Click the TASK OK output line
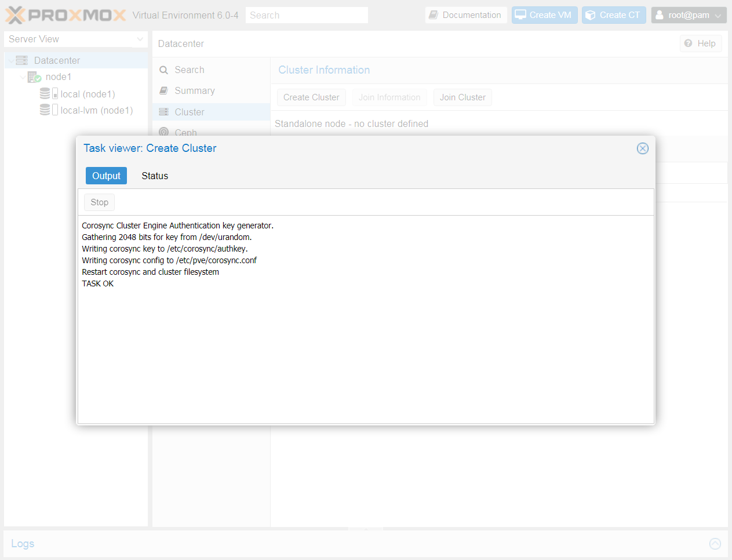The width and height of the screenshot is (732, 560). pyautogui.click(x=98, y=283)
